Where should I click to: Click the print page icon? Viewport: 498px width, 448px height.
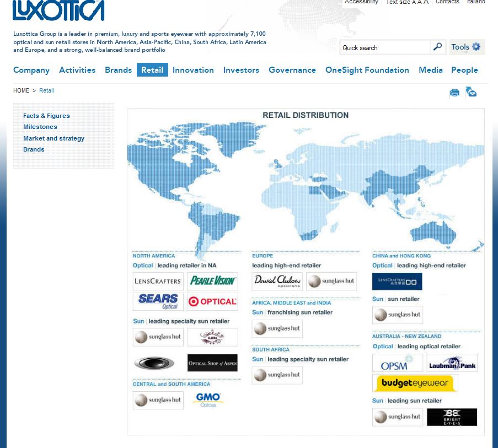tap(454, 93)
